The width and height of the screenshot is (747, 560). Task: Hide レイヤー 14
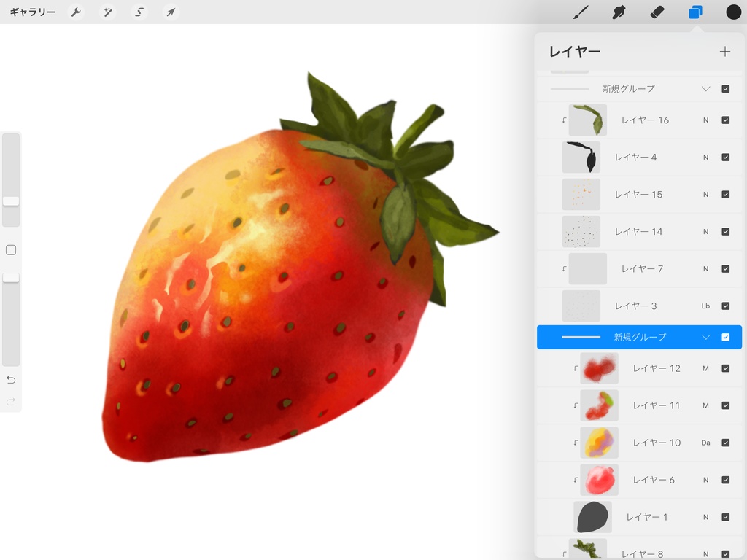pos(726,231)
